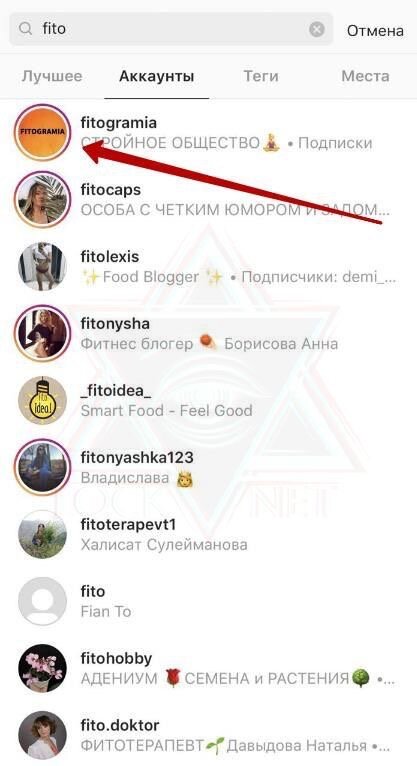Open the fitogramia account username
417x766 pixels.
click(119, 123)
